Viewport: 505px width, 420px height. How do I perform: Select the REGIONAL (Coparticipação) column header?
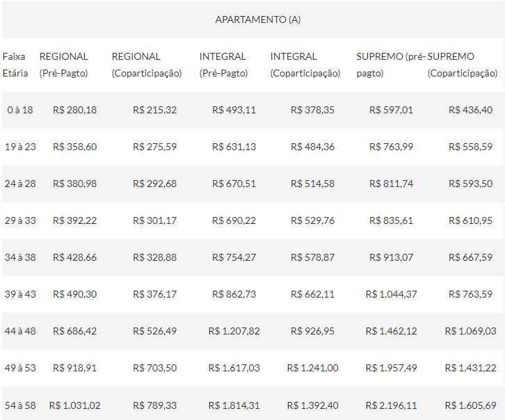point(146,65)
